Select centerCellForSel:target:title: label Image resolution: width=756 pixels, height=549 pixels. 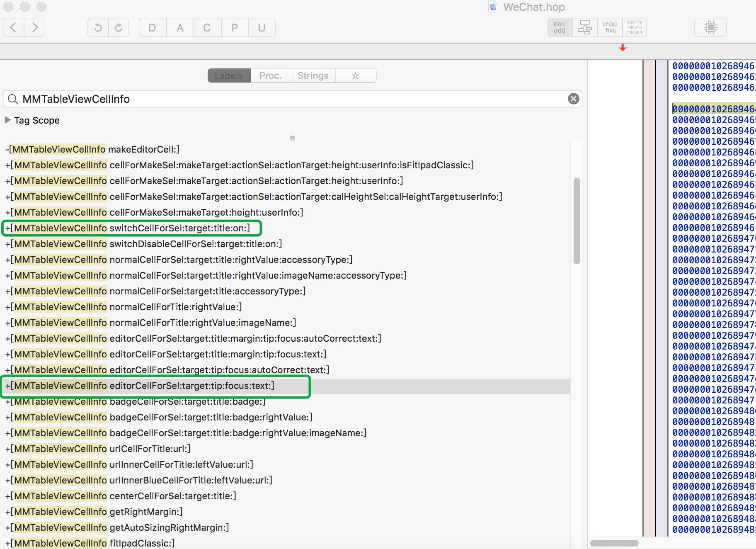(121, 496)
